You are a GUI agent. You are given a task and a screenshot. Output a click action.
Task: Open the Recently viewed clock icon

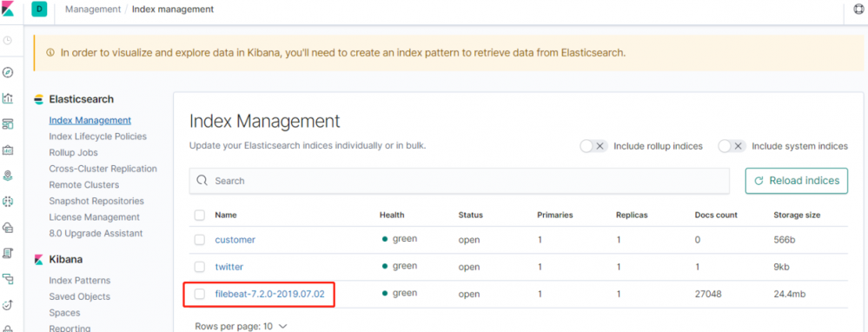pos(8,40)
